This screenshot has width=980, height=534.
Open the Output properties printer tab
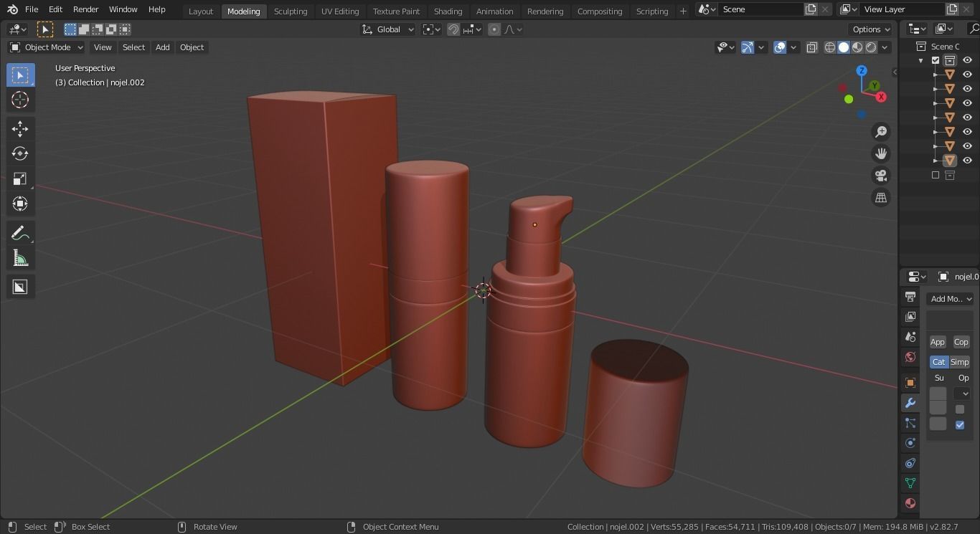tap(910, 297)
